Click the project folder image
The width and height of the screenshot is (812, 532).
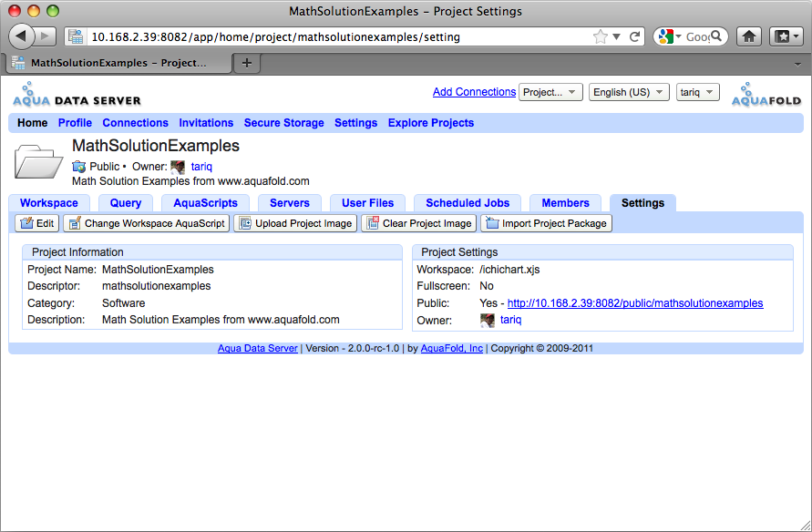(x=38, y=161)
